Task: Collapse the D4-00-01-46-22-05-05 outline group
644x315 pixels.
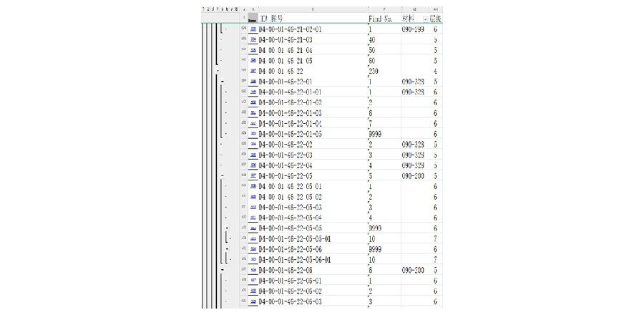Action: pos(226,228)
